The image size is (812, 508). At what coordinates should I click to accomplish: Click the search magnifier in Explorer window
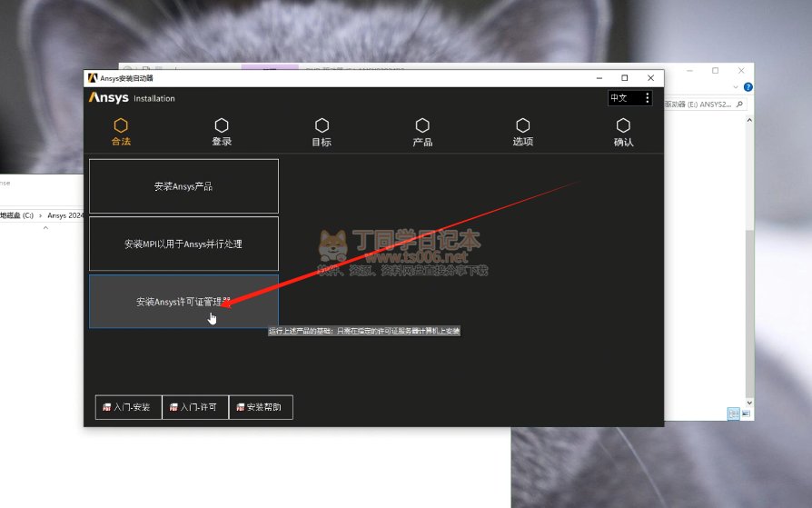739,105
